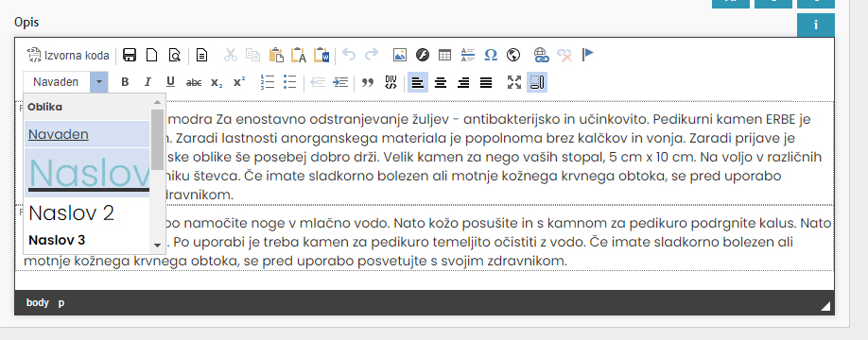Remove link with unlink icon

click(564, 55)
